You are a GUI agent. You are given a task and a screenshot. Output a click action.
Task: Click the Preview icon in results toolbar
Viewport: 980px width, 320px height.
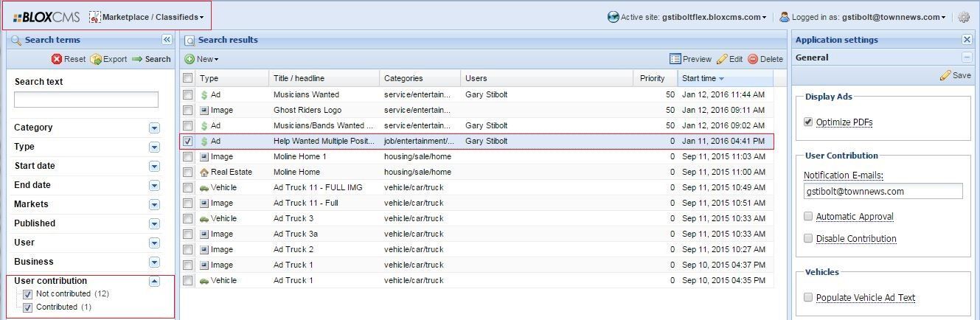(x=675, y=59)
